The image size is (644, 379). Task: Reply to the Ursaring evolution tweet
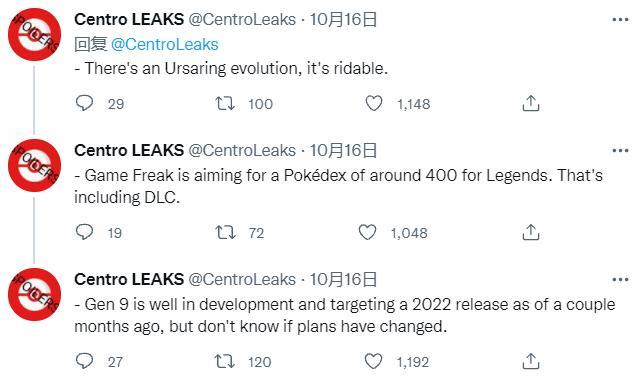click(85, 103)
